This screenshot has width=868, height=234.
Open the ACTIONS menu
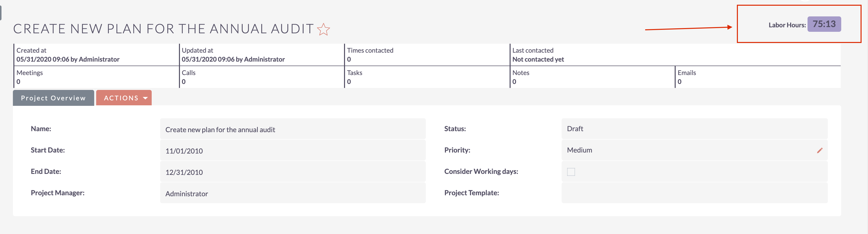pyautogui.click(x=124, y=98)
